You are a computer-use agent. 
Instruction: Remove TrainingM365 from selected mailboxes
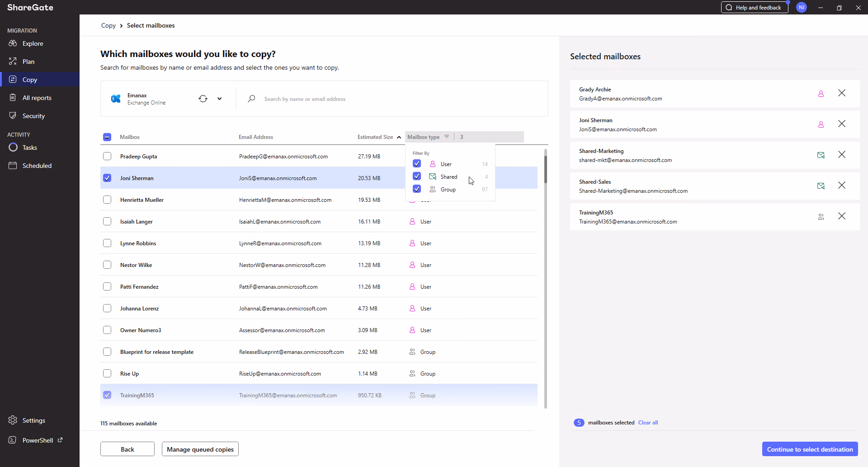pos(842,216)
